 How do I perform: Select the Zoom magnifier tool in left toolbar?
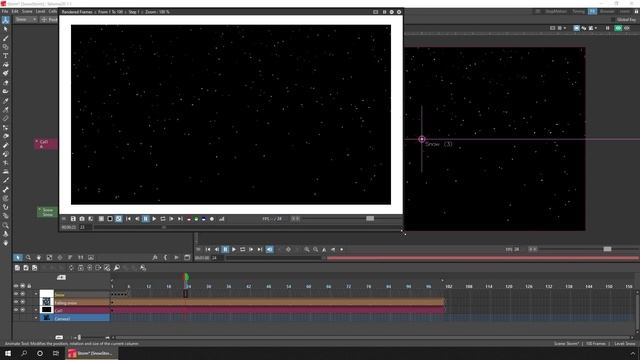[x=5, y=225]
